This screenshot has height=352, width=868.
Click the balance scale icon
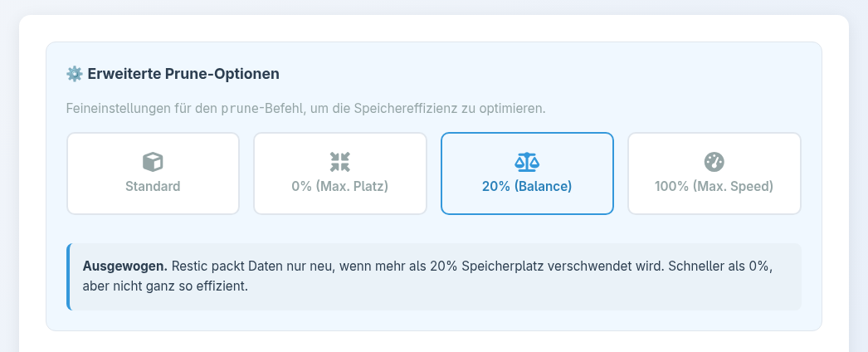527,162
